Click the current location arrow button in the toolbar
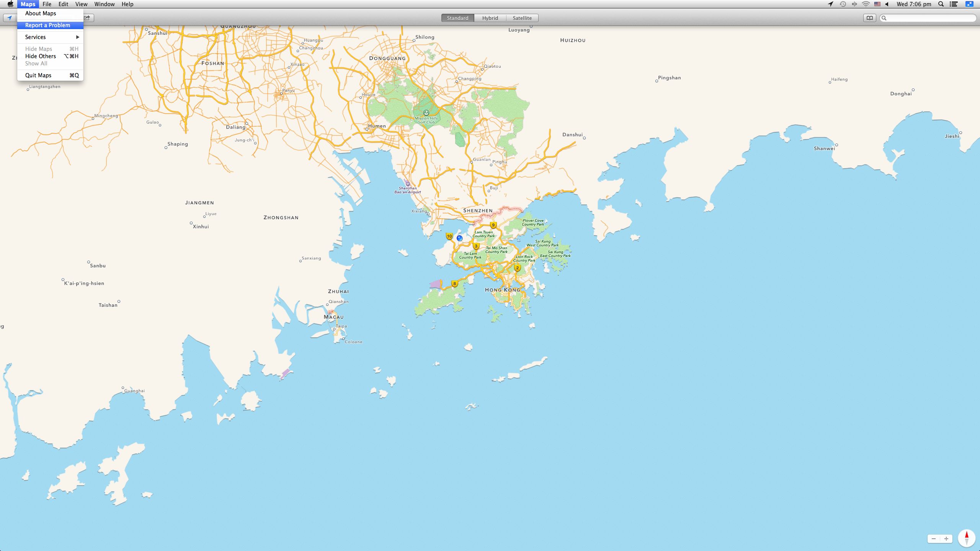This screenshot has height=551, width=980. click(10, 18)
